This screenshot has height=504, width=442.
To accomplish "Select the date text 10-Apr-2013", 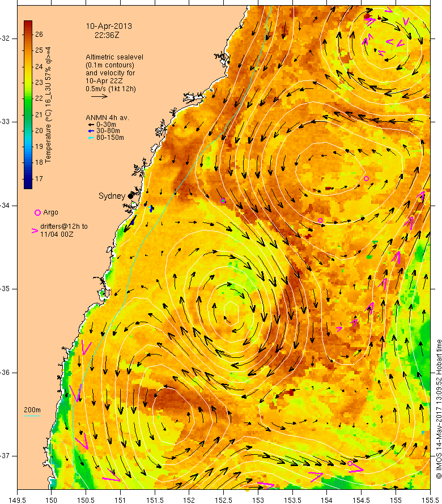I will click(x=109, y=27).
